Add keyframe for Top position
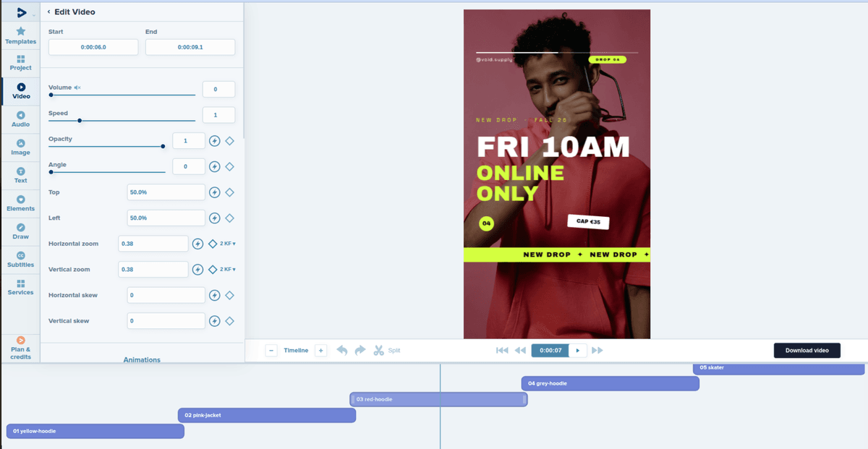Image resolution: width=868 pixels, height=449 pixels. (229, 192)
